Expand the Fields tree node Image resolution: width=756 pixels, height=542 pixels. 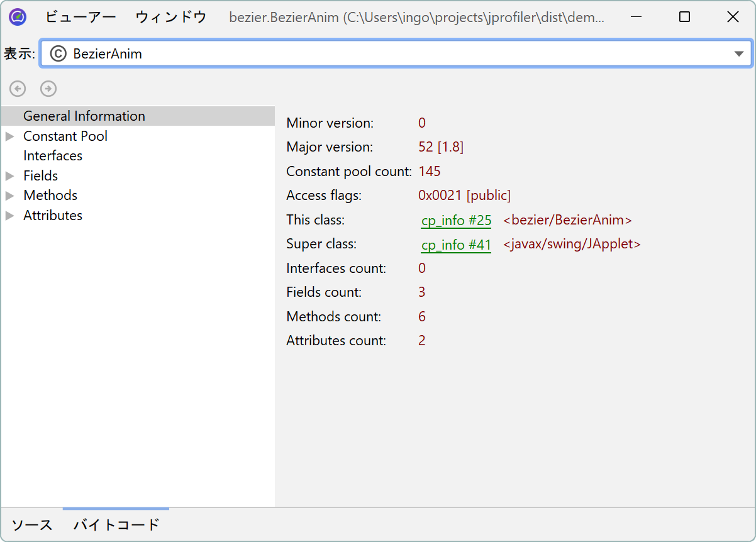click(x=10, y=176)
